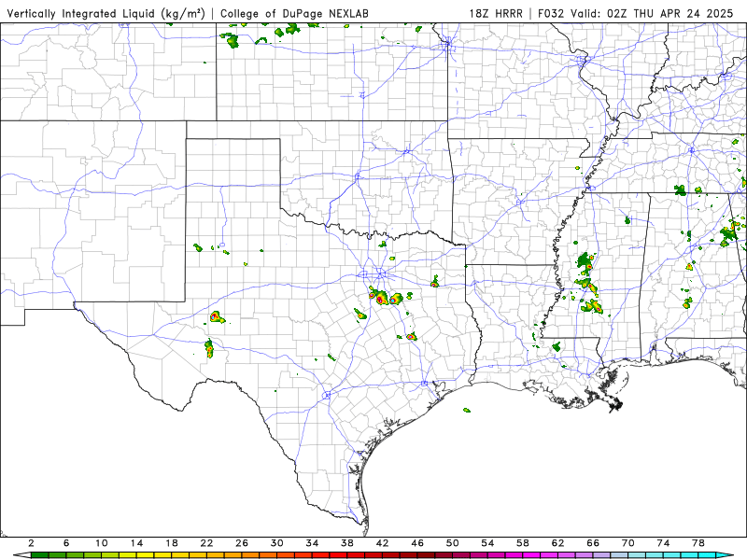Click the color scale label '74'

pos(664,543)
